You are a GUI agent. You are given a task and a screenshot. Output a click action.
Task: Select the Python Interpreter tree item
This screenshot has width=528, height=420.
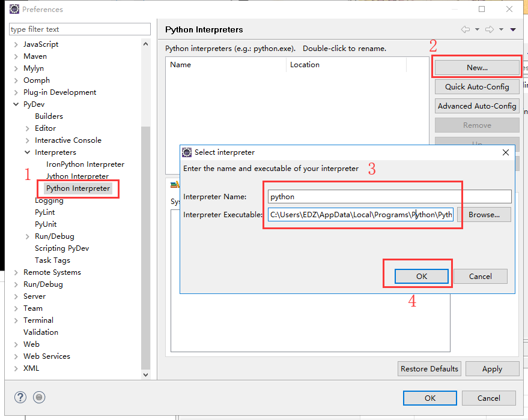point(77,188)
